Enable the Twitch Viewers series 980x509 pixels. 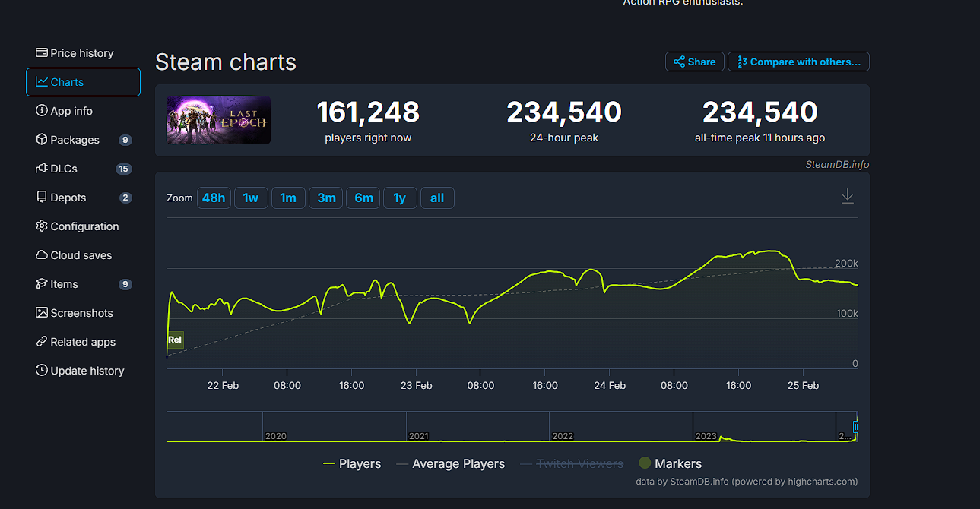click(x=572, y=463)
